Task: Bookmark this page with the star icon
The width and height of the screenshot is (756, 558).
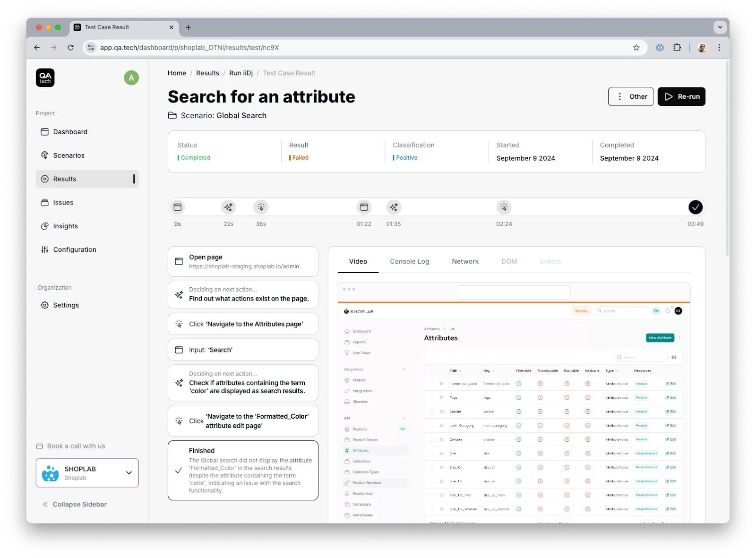Action: (636, 48)
